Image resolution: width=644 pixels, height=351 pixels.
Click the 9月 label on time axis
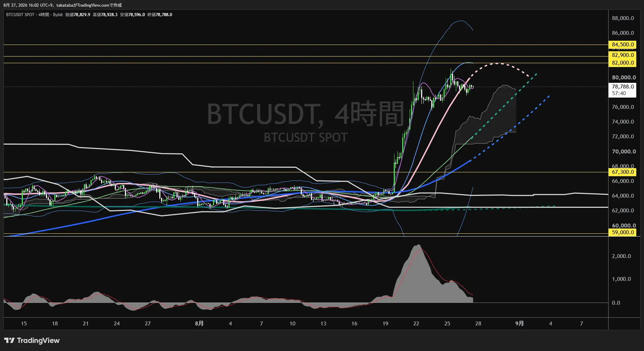click(x=519, y=324)
